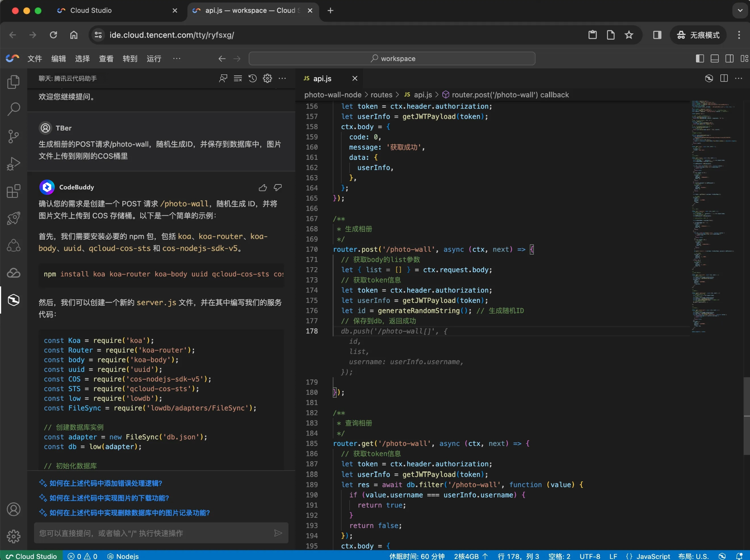This screenshot has width=750, height=560.
Task: Click the chat history clock icon
Action: [253, 78]
